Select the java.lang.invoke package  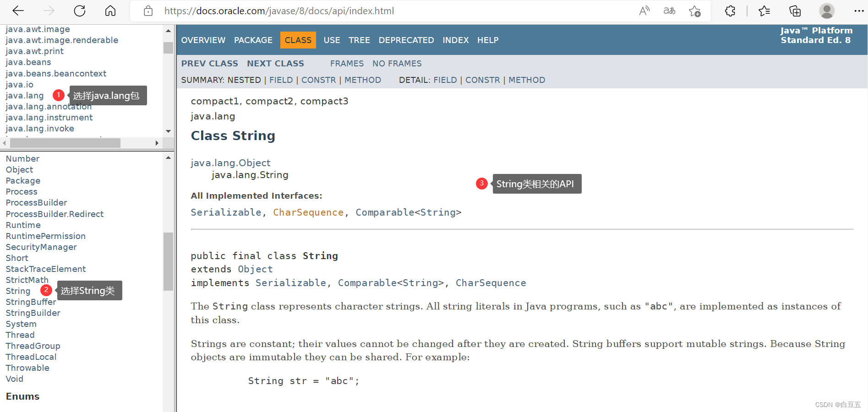pyautogui.click(x=40, y=129)
